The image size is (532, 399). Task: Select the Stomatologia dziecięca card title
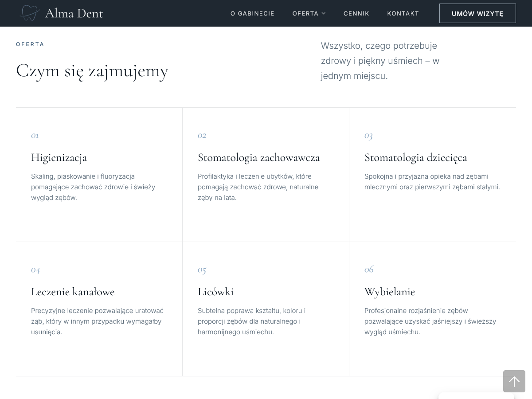[416, 157]
